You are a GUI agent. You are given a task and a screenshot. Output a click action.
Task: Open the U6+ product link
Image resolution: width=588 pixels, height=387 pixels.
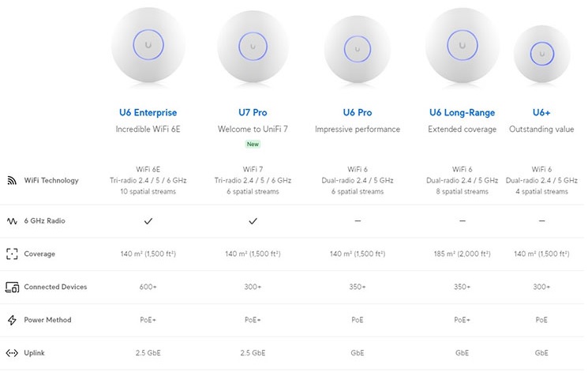(541, 113)
